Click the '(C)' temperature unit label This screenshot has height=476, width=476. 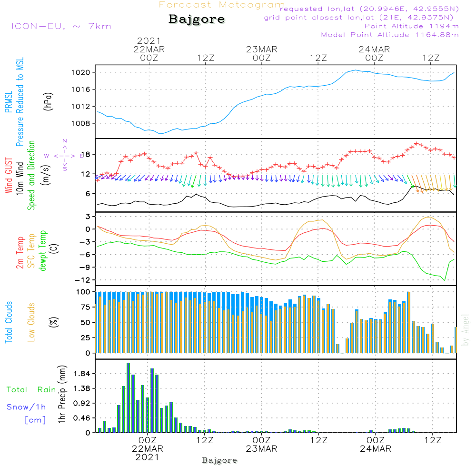[55, 248]
